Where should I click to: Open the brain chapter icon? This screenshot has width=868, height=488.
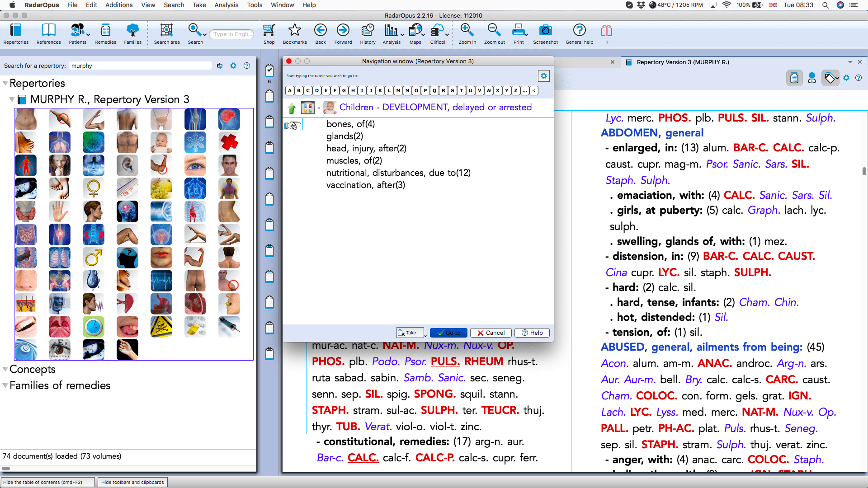229,119
